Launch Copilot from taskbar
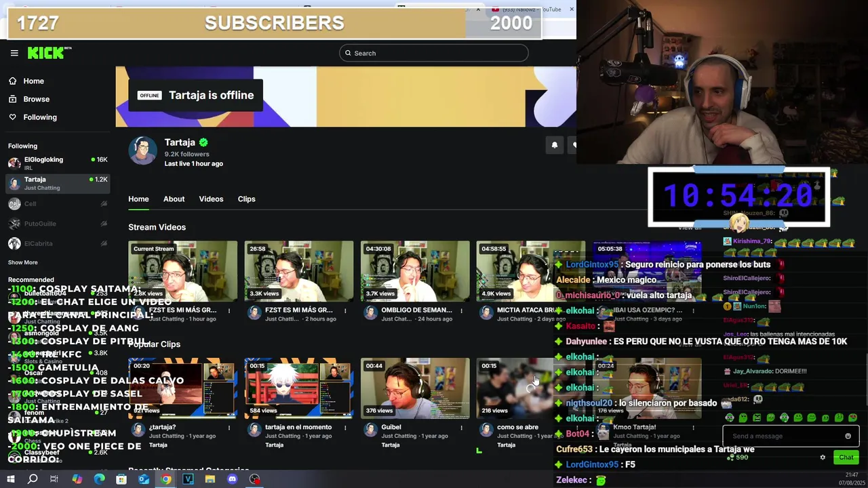The height and width of the screenshot is (488, 868). tap(77, 479)
